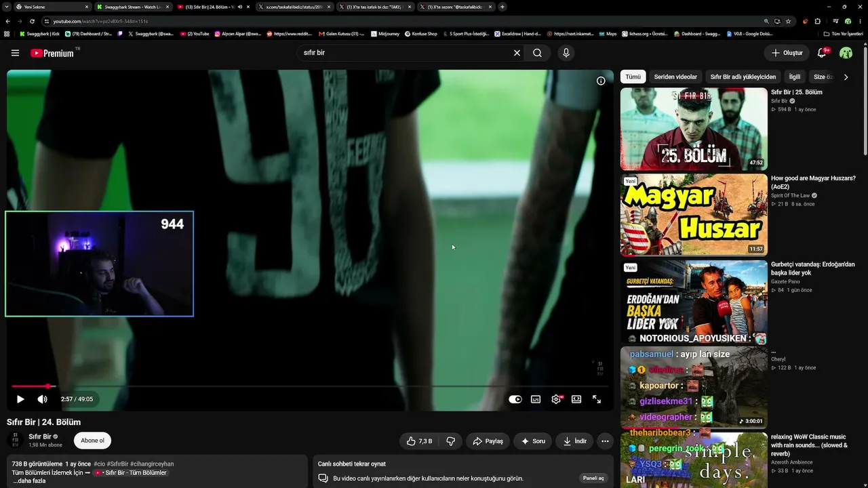Expand description with ...daha fazla

click(29, 481)
